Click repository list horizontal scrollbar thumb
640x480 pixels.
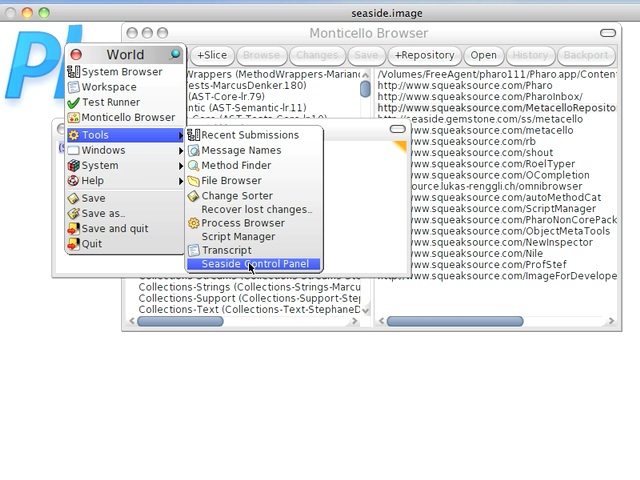455,321
